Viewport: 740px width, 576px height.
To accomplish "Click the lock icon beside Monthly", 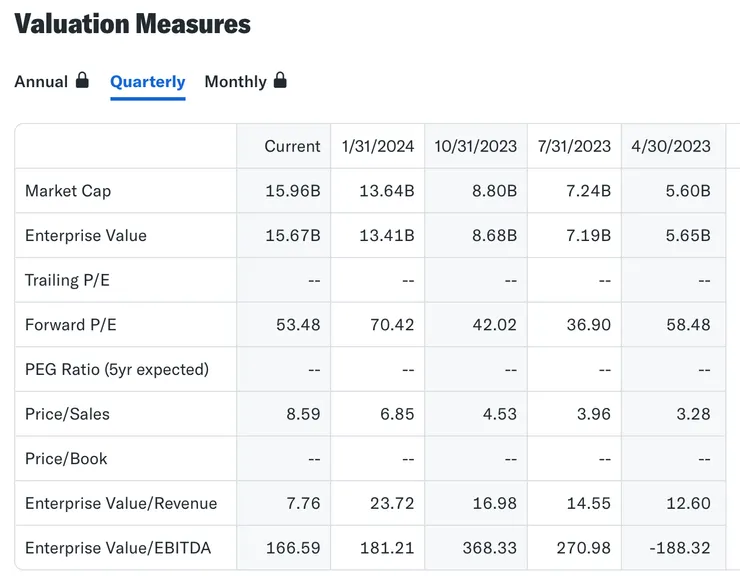I will tap(280, 81).
